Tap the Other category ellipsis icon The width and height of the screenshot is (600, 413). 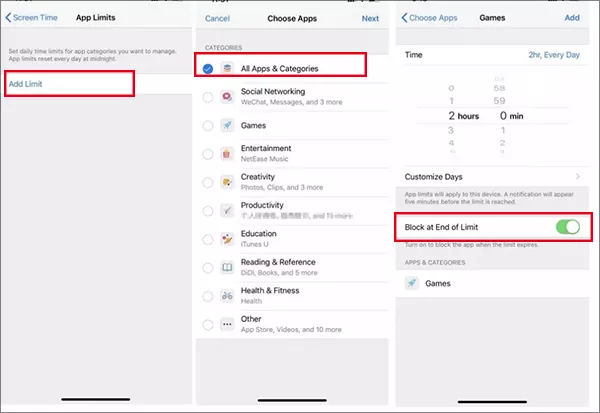click(228, 325)
